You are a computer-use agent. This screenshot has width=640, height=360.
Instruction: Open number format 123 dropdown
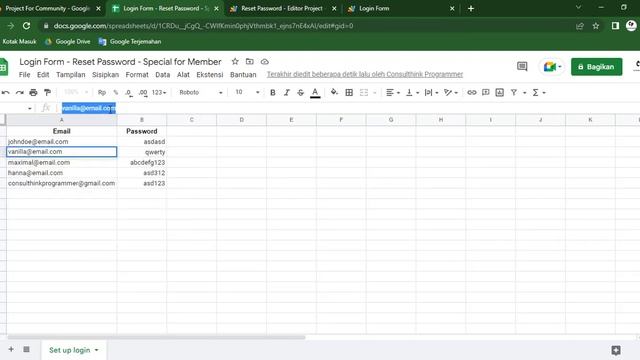coord(159,93)
